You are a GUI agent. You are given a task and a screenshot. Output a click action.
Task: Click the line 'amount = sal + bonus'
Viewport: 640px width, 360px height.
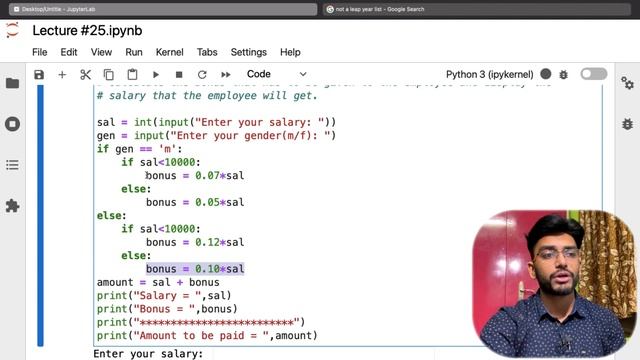(x=158, y=282)
